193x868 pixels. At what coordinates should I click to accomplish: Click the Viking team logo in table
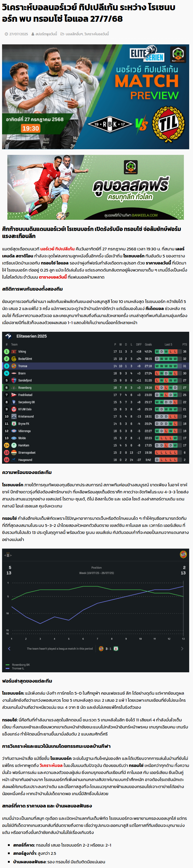click(x=14, y=351)
